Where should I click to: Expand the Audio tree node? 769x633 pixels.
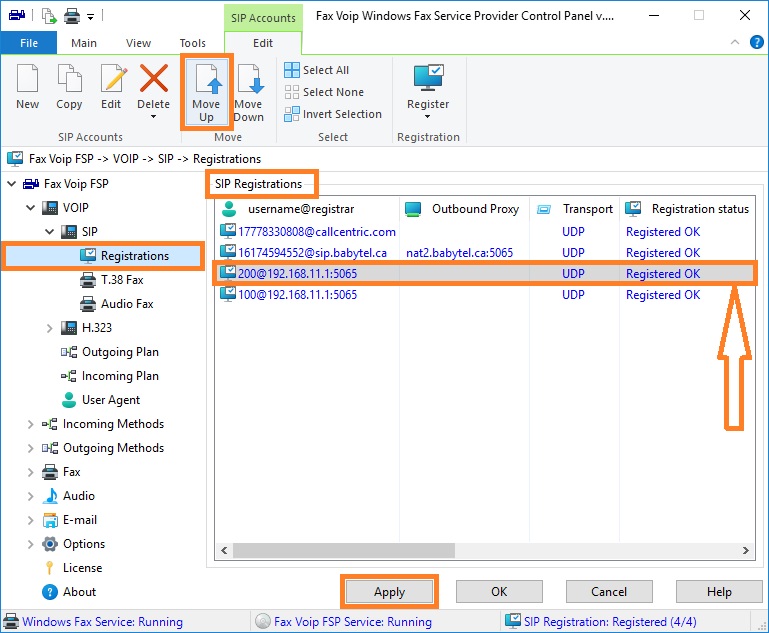(x=30, y=496)
